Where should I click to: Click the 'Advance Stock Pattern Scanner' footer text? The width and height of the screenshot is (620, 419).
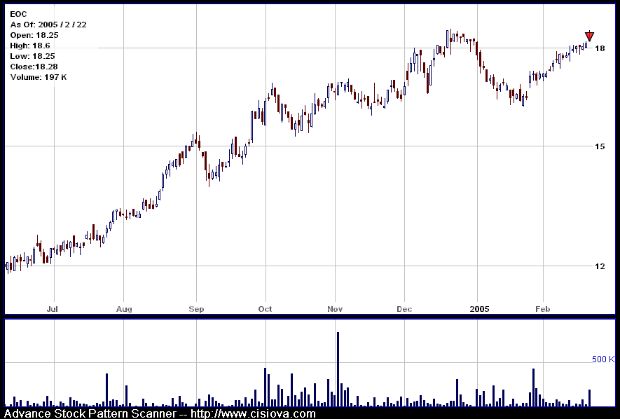click(90, 413)
